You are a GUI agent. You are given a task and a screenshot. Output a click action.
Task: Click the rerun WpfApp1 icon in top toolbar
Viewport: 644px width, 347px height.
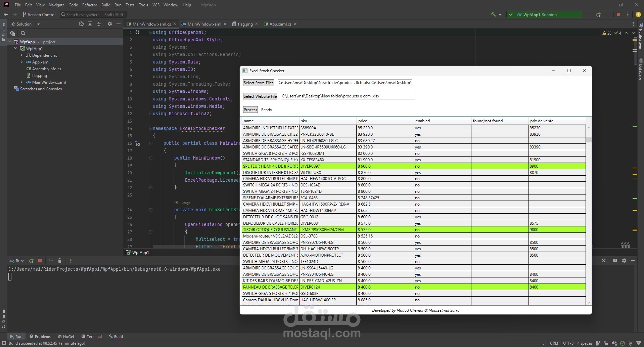pyautogui.click(x=598, y=14)
